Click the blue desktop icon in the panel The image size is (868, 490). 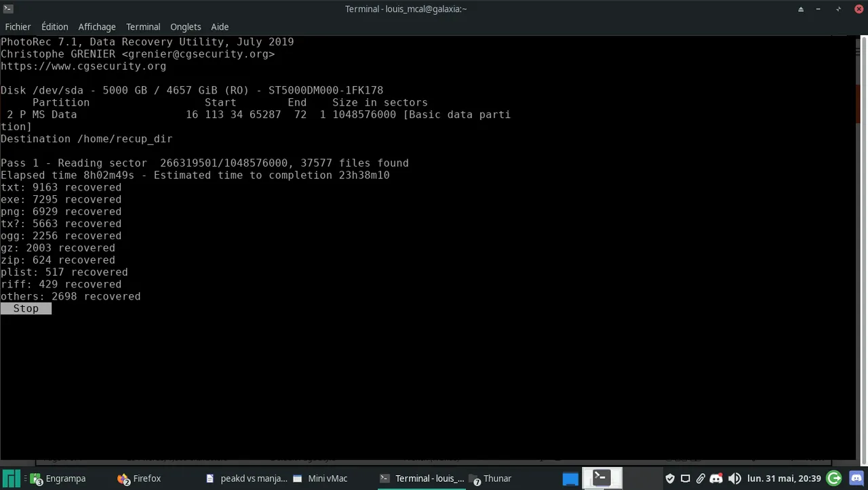click(x=570, y=478)
